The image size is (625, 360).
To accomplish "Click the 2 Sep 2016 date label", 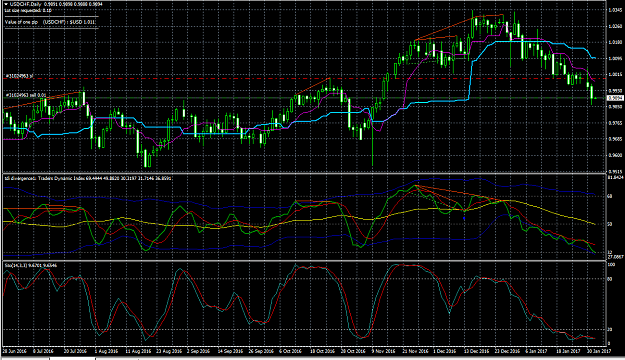I will (199, 351).
